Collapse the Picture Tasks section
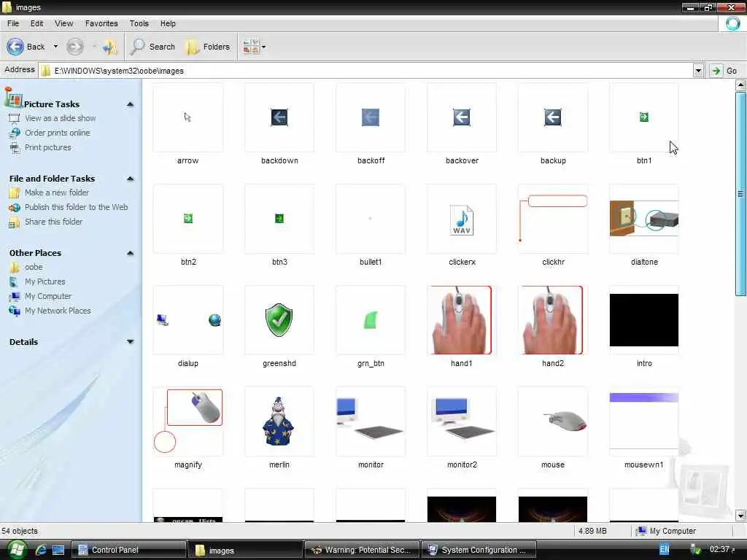The height and width of the screenshot is (560, 747). pyautogui.click(x=130, y=104)
